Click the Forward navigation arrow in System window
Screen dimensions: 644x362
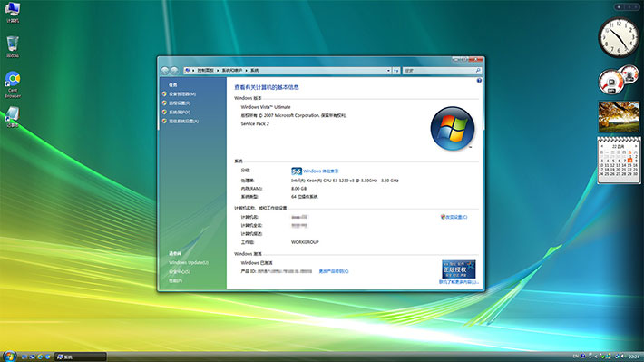point(174,71)
